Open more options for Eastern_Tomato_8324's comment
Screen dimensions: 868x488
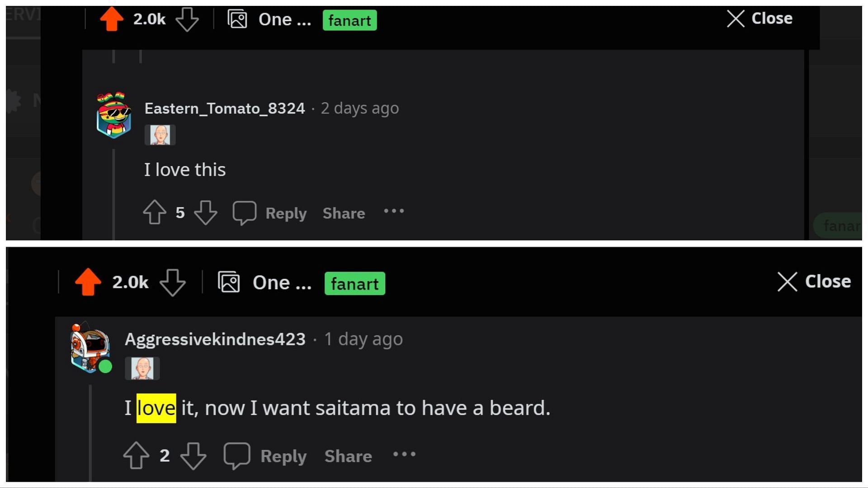click(394, 211)
